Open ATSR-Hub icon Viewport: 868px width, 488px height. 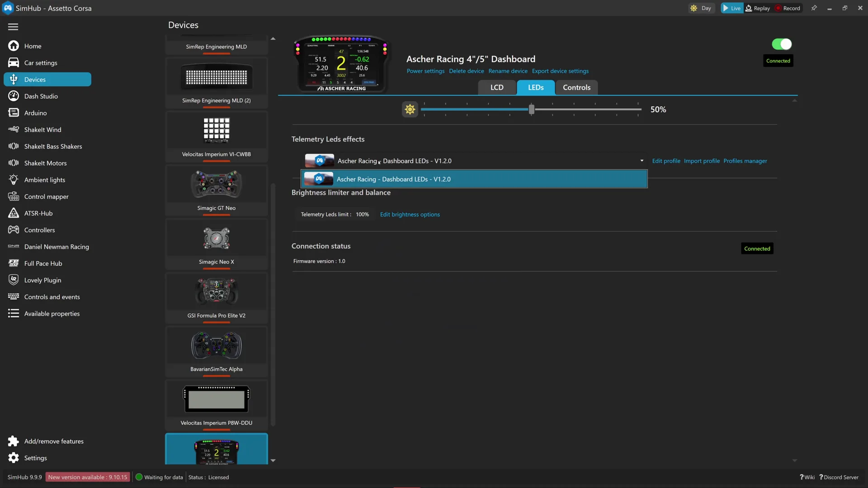coord(14,213)
